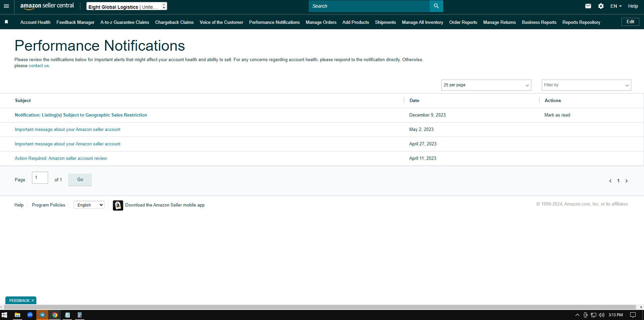The width and height of the screenshot is (644, 320).
Task: Close the FEEDBACK tab with the X
Action: [x=33, y=301]
